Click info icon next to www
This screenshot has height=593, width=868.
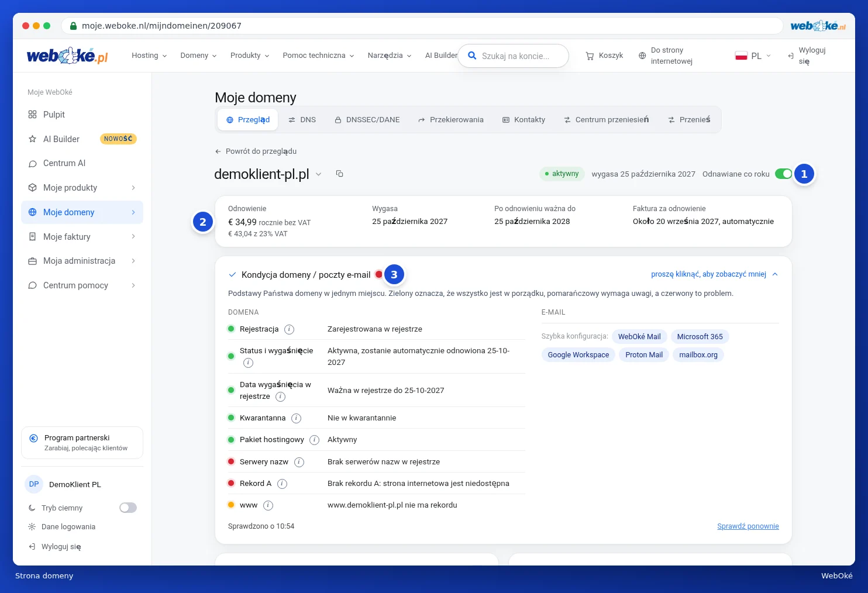coord(268,505)
